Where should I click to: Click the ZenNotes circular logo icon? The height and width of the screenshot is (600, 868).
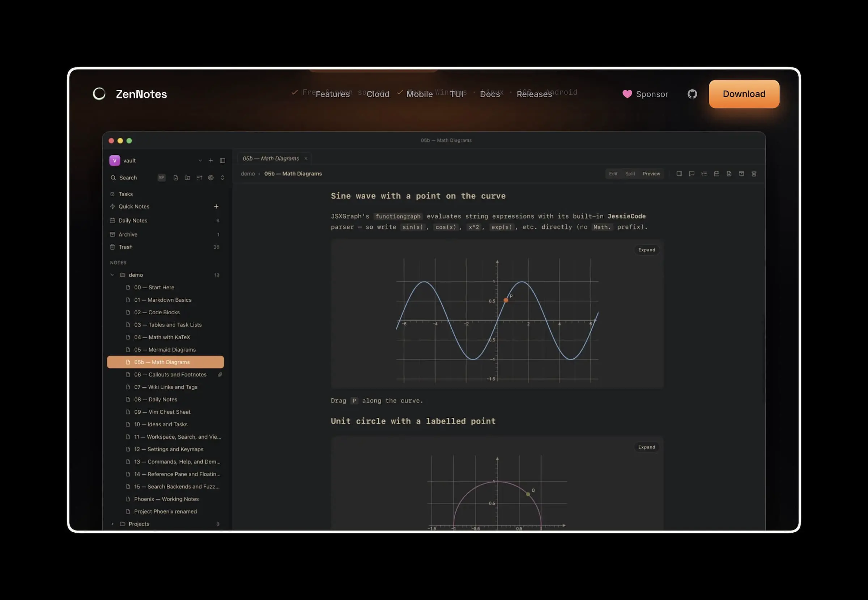99,94
